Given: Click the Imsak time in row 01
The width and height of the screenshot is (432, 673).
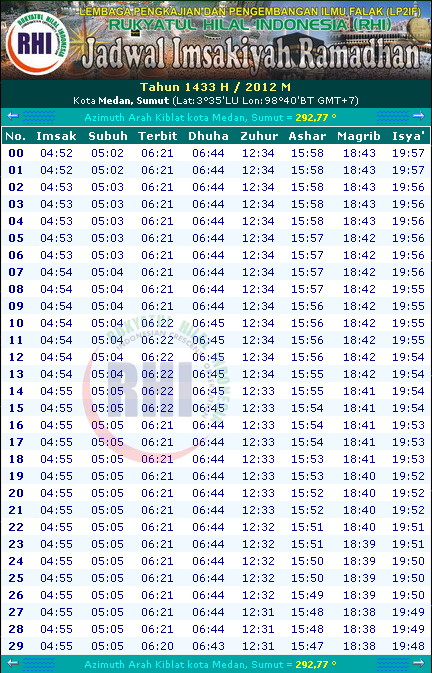Looking at the screenshot, I should 56,170.
